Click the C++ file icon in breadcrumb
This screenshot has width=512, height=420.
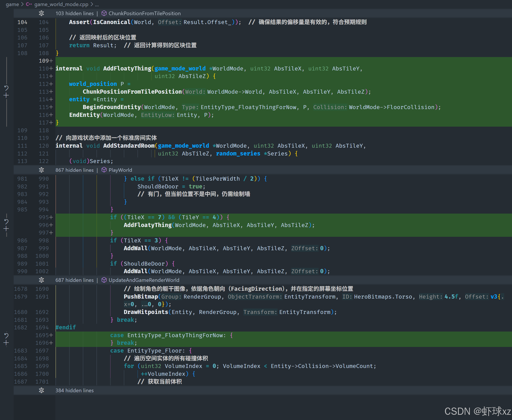tap(29, 4)
